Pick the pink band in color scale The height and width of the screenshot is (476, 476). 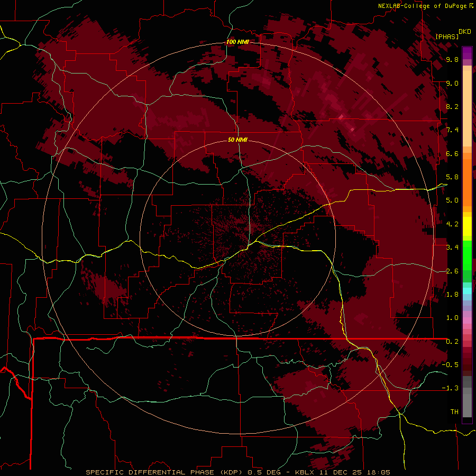[x=467, y=321]
